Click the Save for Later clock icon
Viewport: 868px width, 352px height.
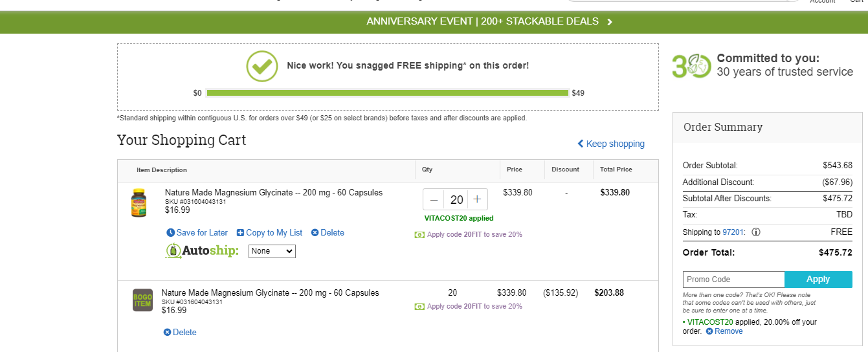click(170, 233)
